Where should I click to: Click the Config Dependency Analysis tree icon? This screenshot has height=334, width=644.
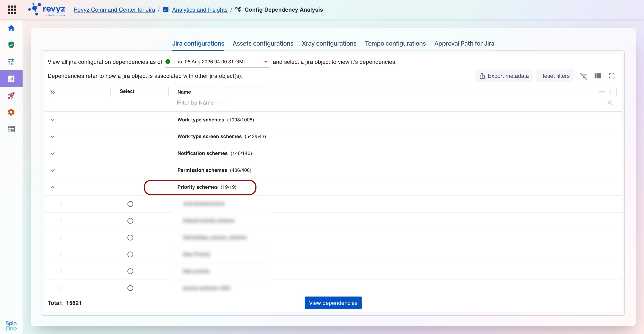tap(239, 10)
